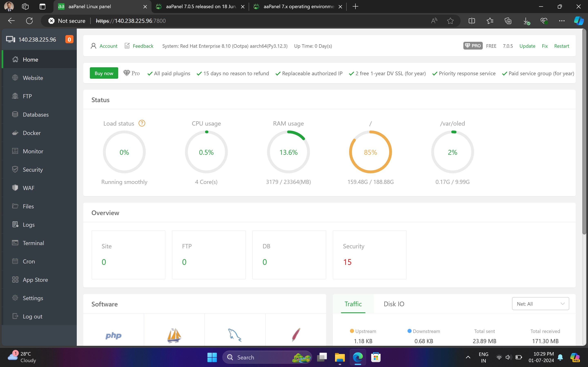Screen dimensions: 588x367
Task: Open the WAF shield icon in sidebar
Action: (x=15, y=188)
